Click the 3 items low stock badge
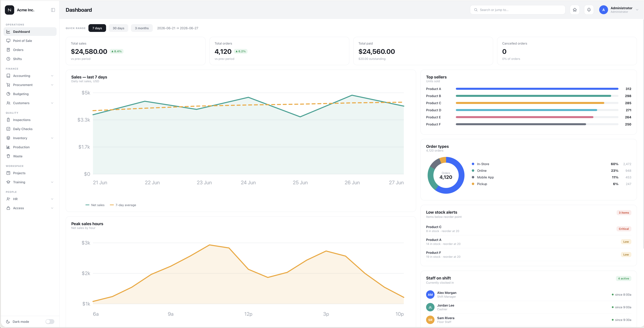The width and height of the screenshot is (644, 328). pyautogui.click(x=624, y=213)
